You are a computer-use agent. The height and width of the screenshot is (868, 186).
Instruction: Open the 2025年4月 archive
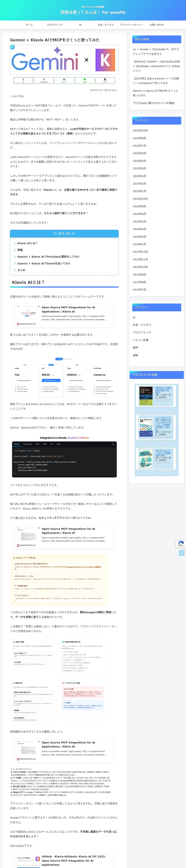tap(139, 169)
